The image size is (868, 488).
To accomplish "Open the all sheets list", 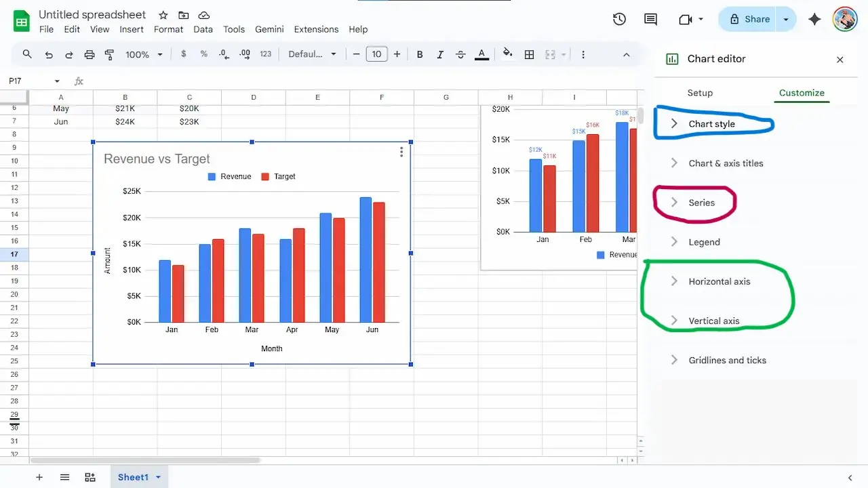I will [x=64, y=477].
